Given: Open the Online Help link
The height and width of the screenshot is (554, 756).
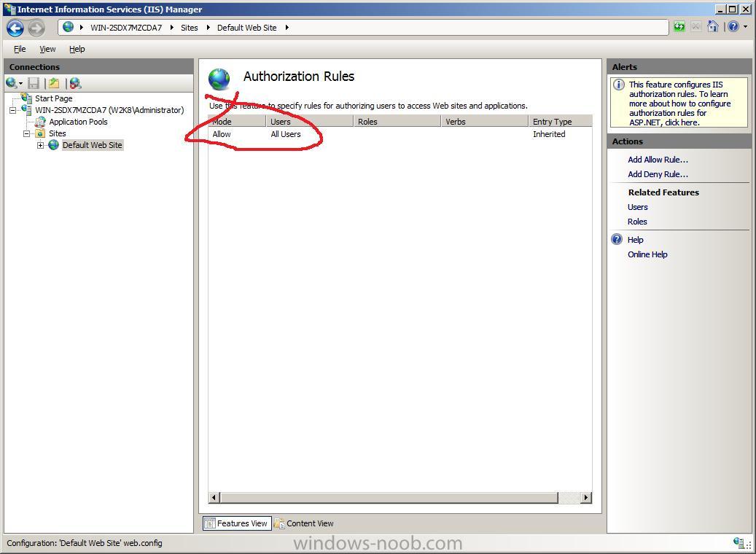Looking at the screenshot, I should 647,254.
